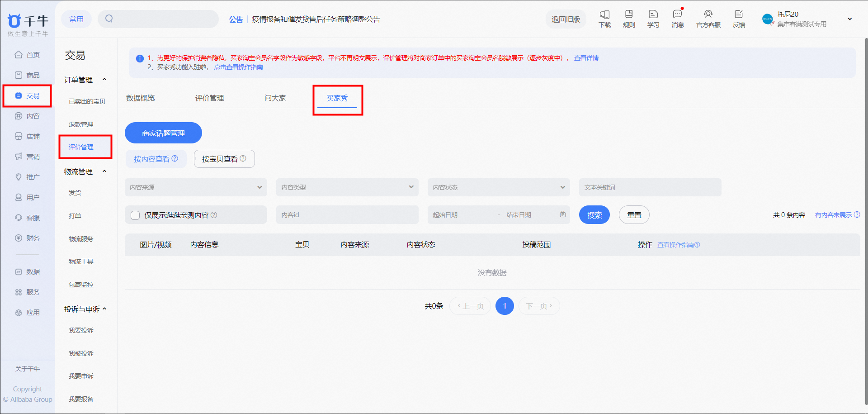This screenshot has width=868, height=414.
Task: Click 商家话题管理 button
Action: 163,133
